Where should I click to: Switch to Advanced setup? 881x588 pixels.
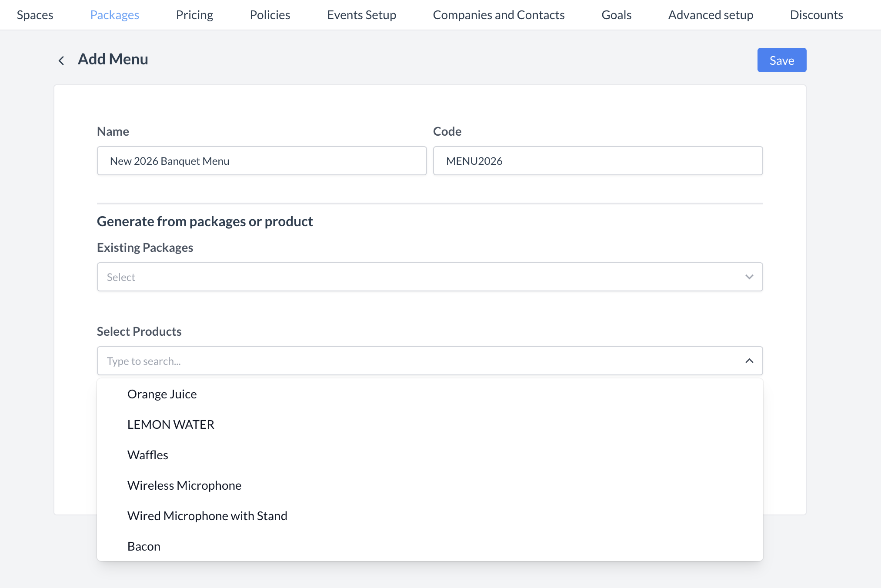tap(710, 14)
